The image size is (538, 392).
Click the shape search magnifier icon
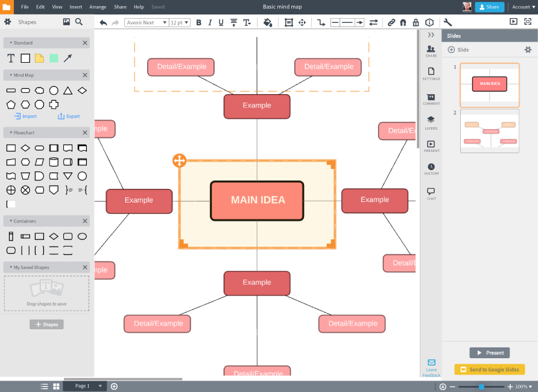[x=78, y=22]
